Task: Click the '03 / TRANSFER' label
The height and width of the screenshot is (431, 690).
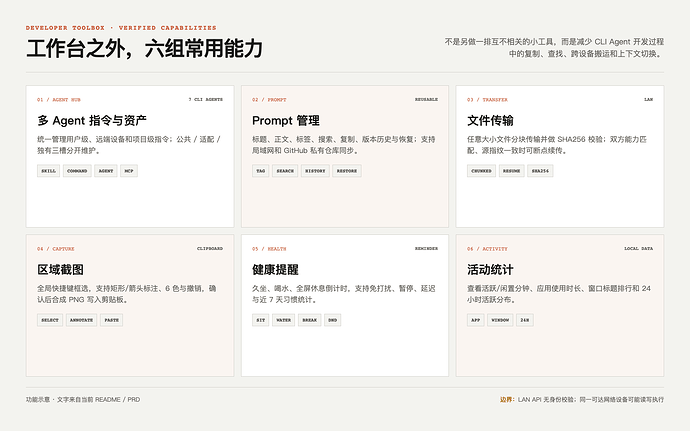Action: pos(487,100)
